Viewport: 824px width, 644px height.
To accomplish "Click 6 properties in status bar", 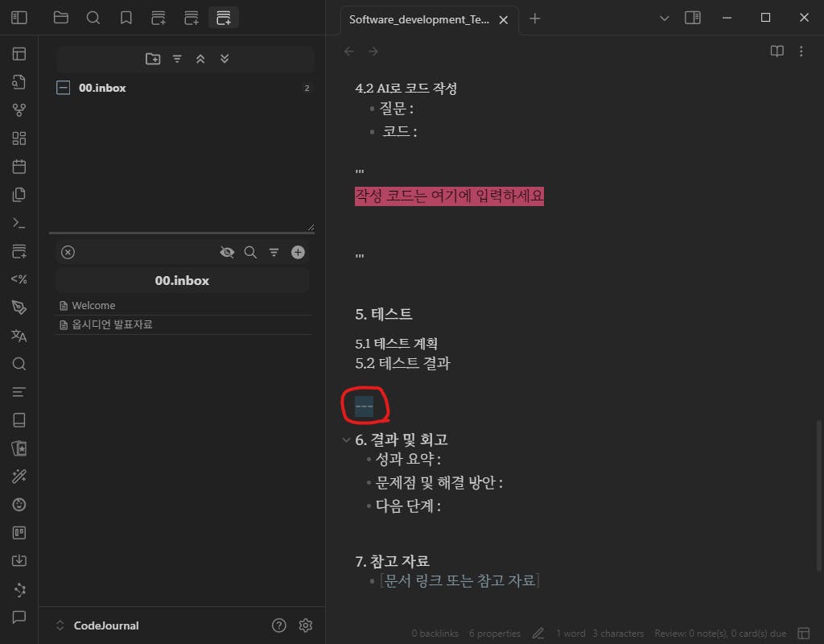I will (x=495, y=634).
